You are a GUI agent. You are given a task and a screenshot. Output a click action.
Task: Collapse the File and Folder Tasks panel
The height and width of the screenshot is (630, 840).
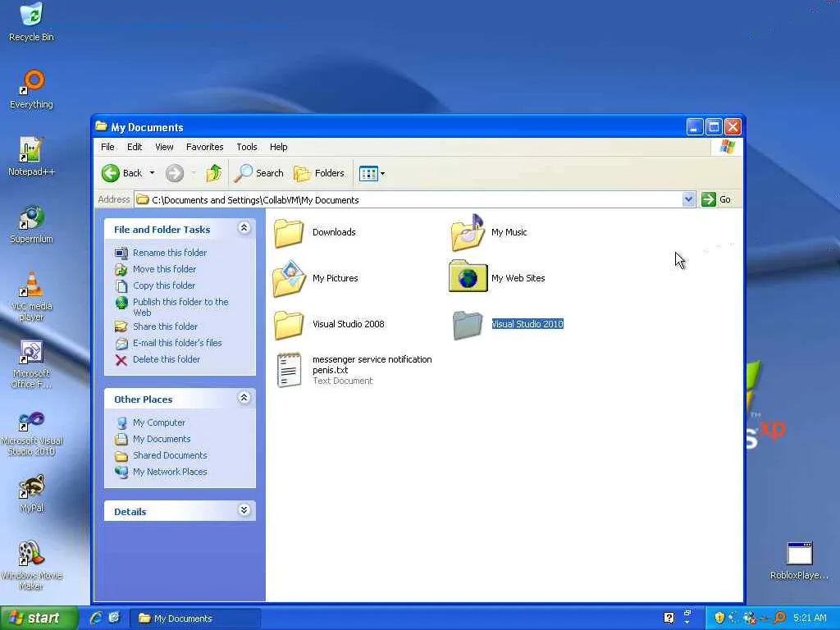click(x=244, y=228)
